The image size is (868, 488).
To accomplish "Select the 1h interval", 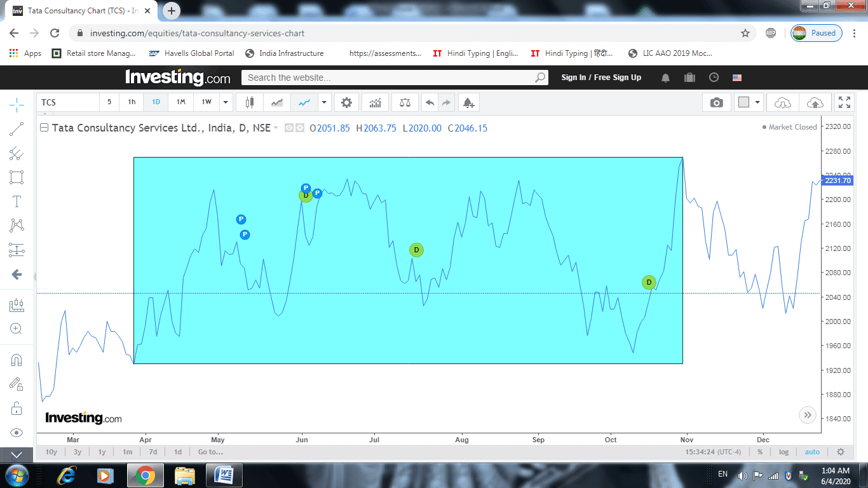I will (132, 102).
